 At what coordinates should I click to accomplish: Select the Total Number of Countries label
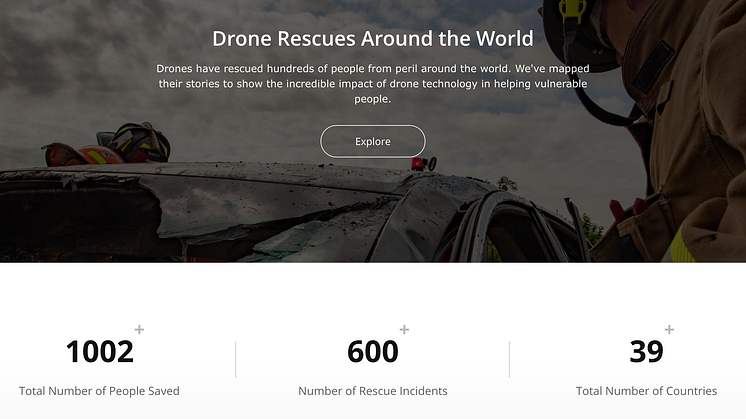click(x=646, y=391)
